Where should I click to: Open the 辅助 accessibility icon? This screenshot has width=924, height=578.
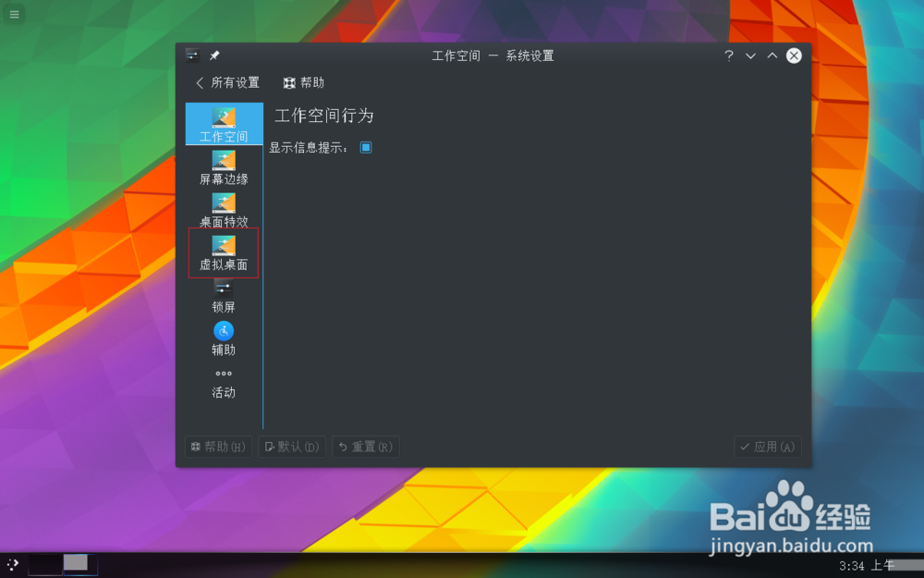pyautogui.click(x=223, y=338)
